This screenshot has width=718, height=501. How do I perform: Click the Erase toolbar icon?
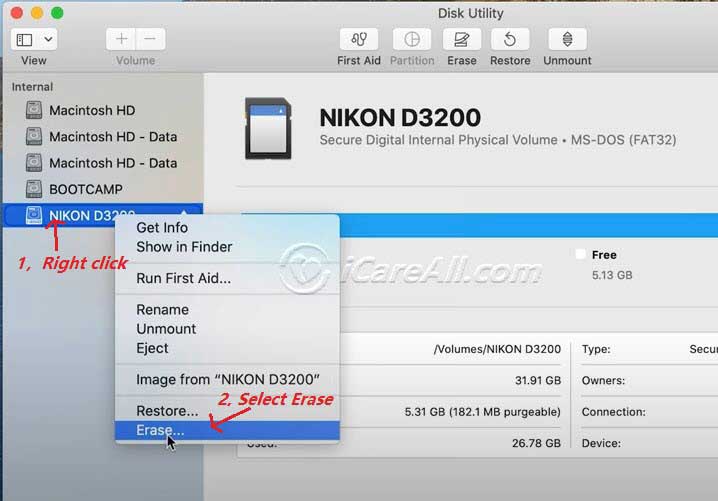coord(462,39)
